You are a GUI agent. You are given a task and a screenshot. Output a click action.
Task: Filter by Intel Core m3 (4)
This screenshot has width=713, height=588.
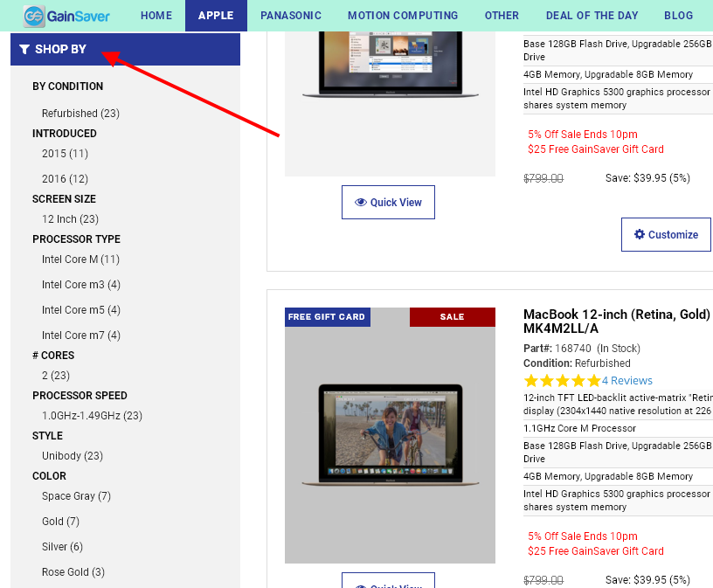(81, 285)
